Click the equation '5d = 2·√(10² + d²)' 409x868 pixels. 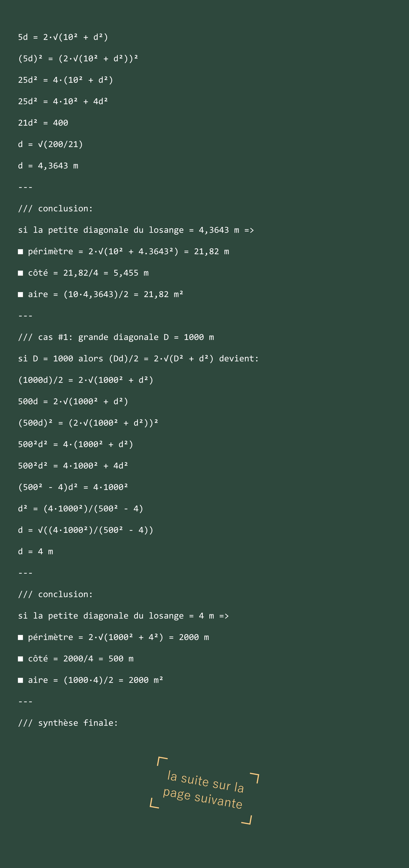[63, 37]
